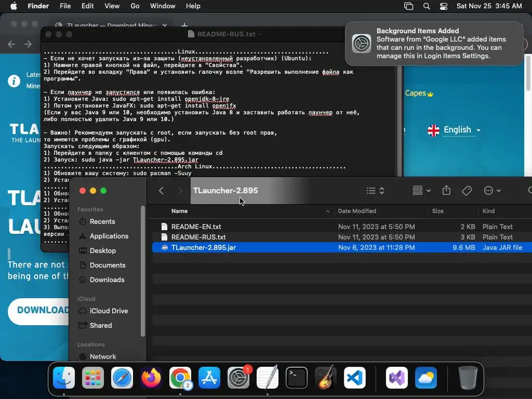Open README-RUS.txt title dropdown chevron
The image size is (532, 399).
click(260, 34)
